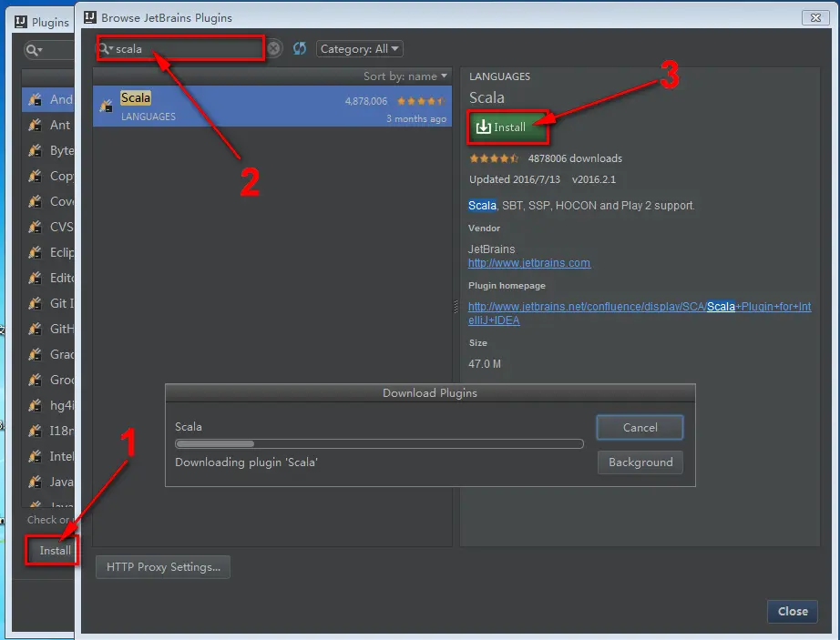Click the search magnifier icon in Browse dialog
Image resolution: width=840 pixels, height=640 pixels.
pos(106,48)
